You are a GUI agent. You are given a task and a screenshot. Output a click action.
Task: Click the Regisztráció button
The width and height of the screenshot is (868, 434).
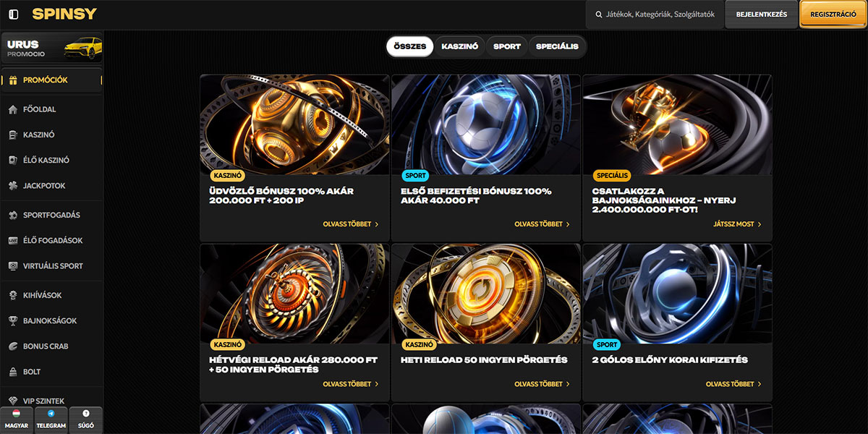[x=833, y=14]
